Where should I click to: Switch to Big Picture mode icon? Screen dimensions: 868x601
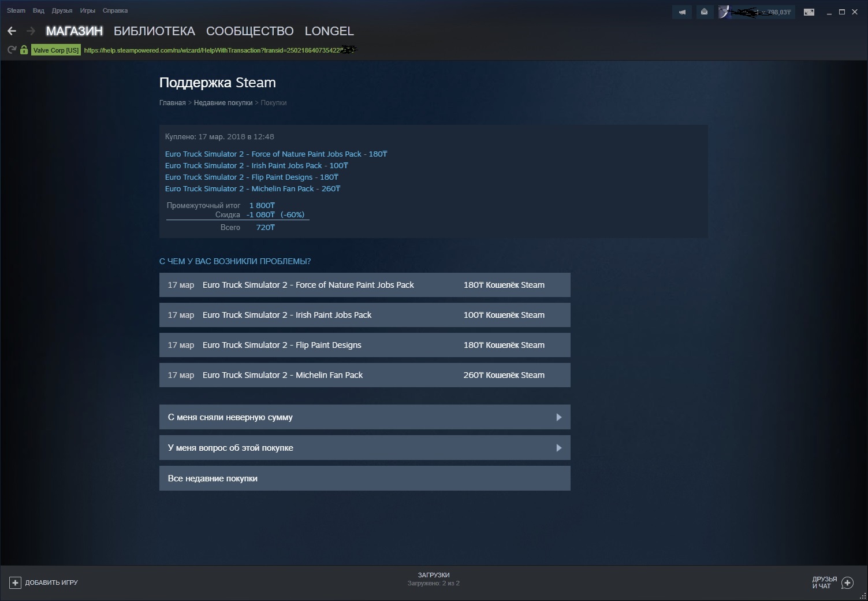[809, 12]
